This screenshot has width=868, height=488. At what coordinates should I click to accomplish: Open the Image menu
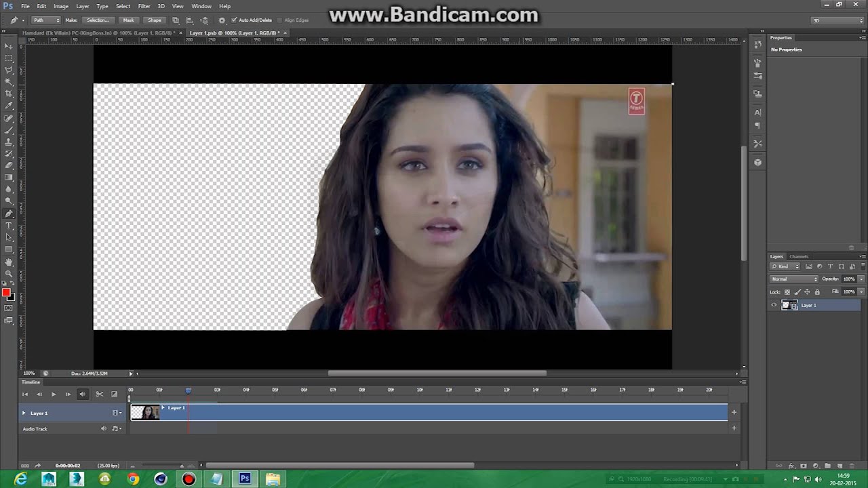61,6
